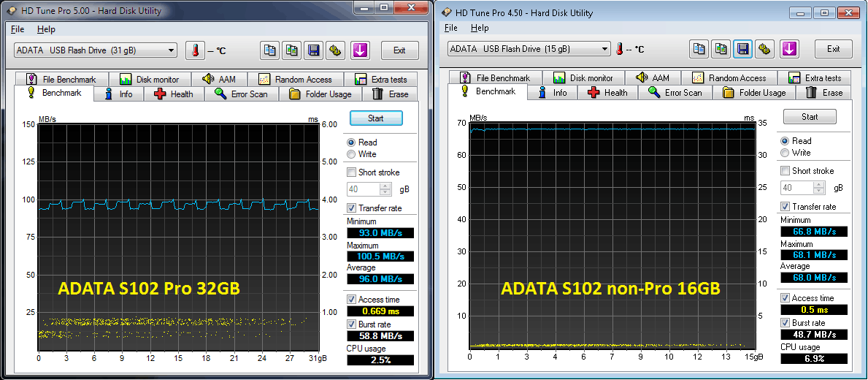Open Erase tab in HD Tune Pro 5.00

391,94
